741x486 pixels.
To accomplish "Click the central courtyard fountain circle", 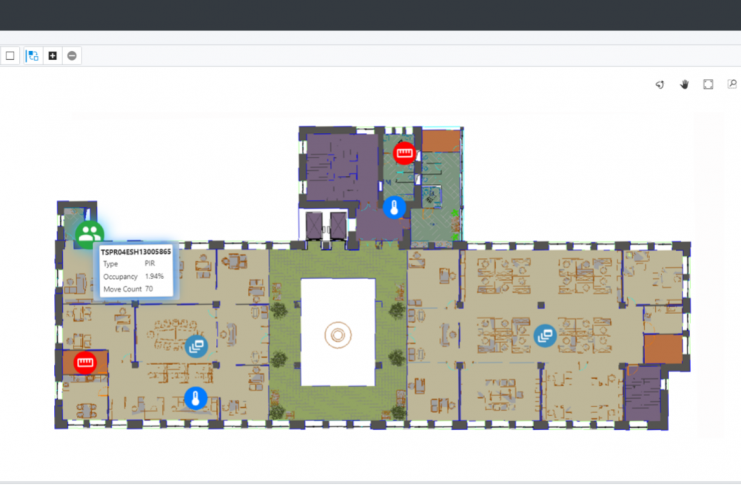I will [x=338, y=334].
